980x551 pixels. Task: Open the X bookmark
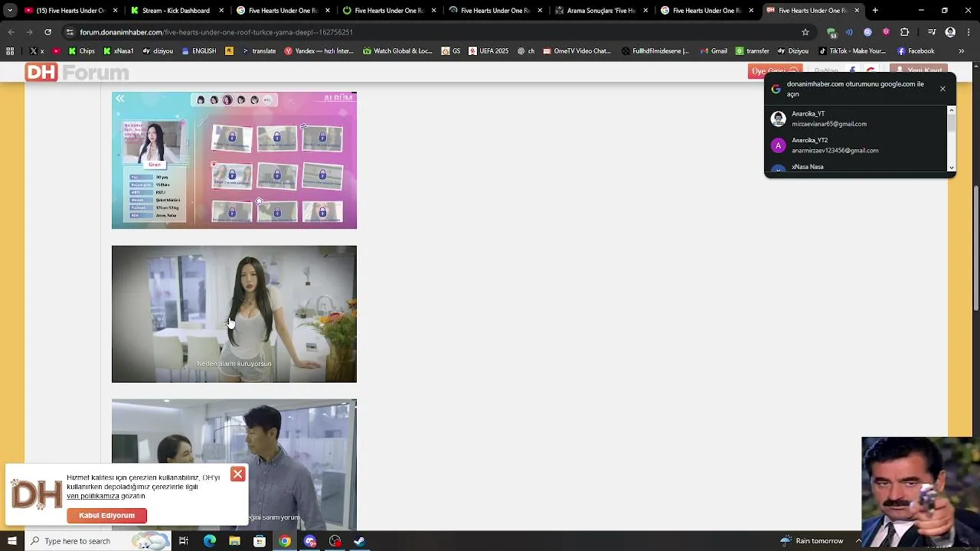pos(36,51)
